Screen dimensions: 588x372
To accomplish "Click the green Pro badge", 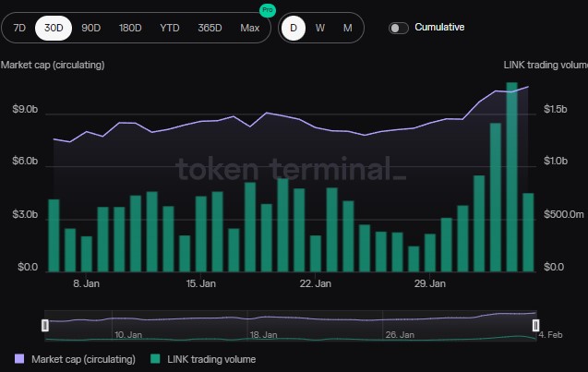I will coord(268,10).
